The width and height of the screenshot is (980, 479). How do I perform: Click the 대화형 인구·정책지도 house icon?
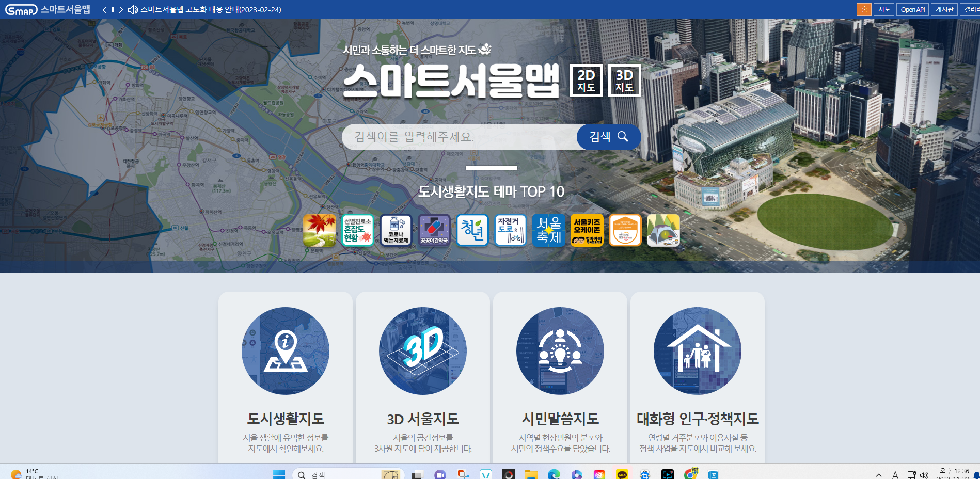coord(698,351)
